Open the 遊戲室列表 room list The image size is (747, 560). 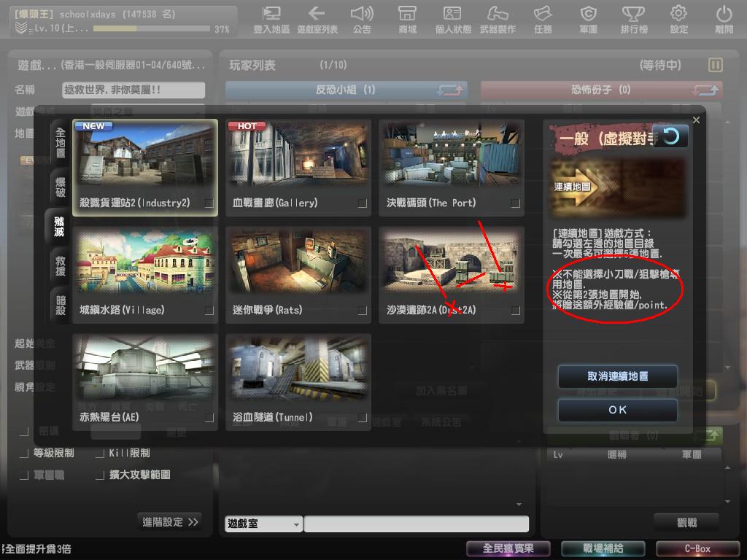317,20
